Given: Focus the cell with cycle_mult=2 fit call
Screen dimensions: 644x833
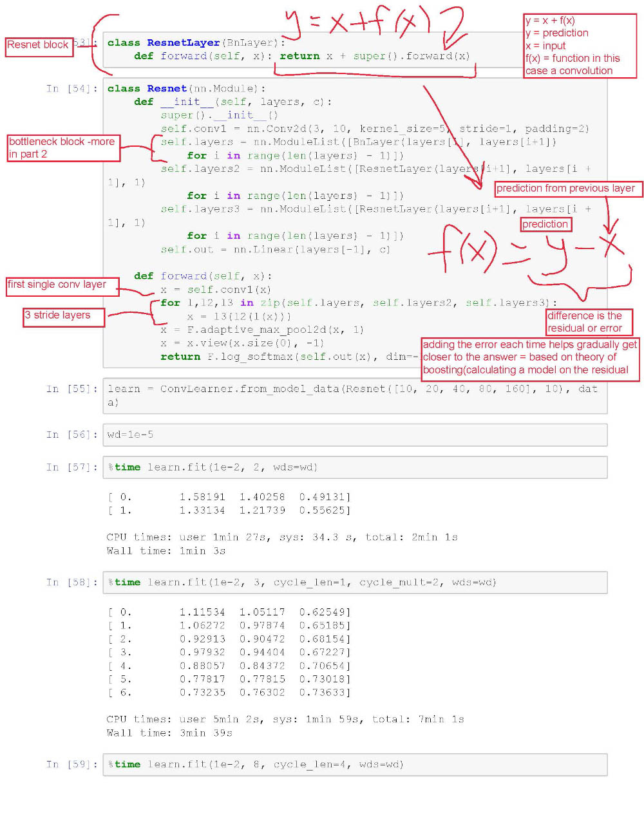Looking at the screenshot, I should pos(355,582).
